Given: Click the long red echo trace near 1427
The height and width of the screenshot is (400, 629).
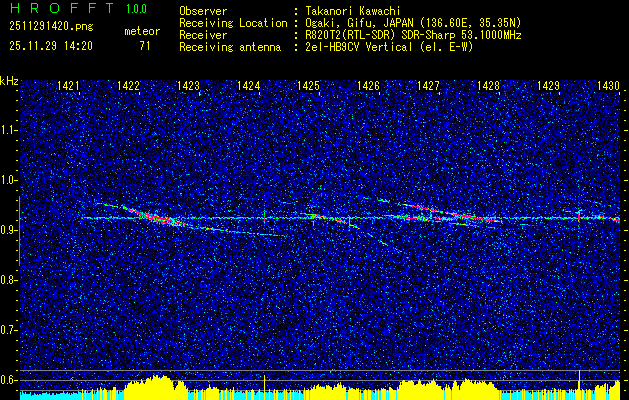Looking at the screenshot, I should click(449, 213).
